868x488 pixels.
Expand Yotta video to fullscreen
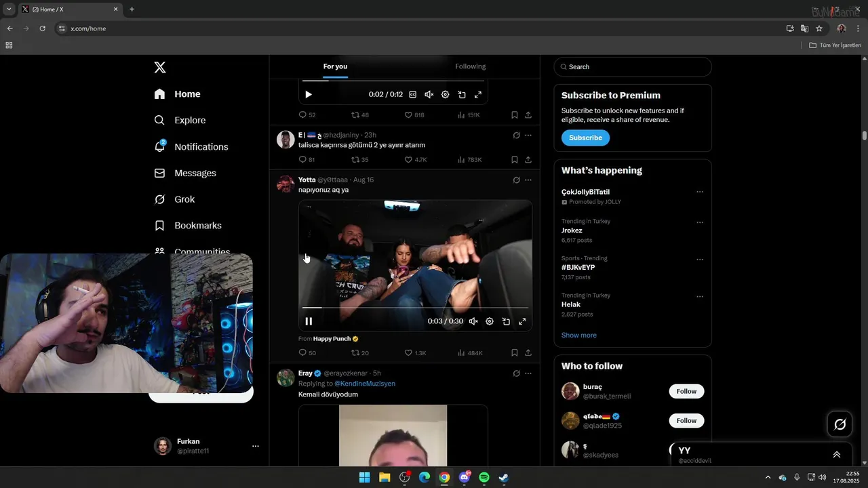[522, 321]
